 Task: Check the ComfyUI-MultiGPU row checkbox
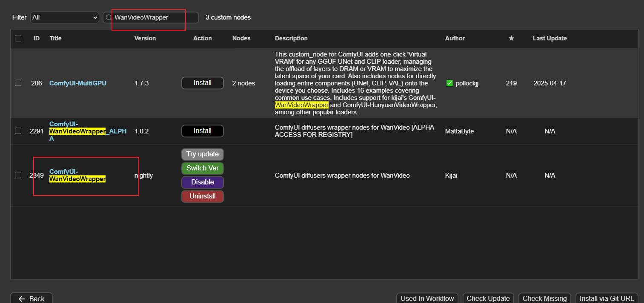click(18, 83)
